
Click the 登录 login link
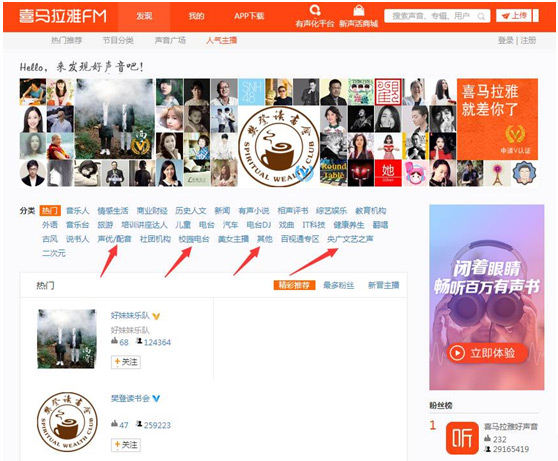pyautogui.click(x=506, y=40)
